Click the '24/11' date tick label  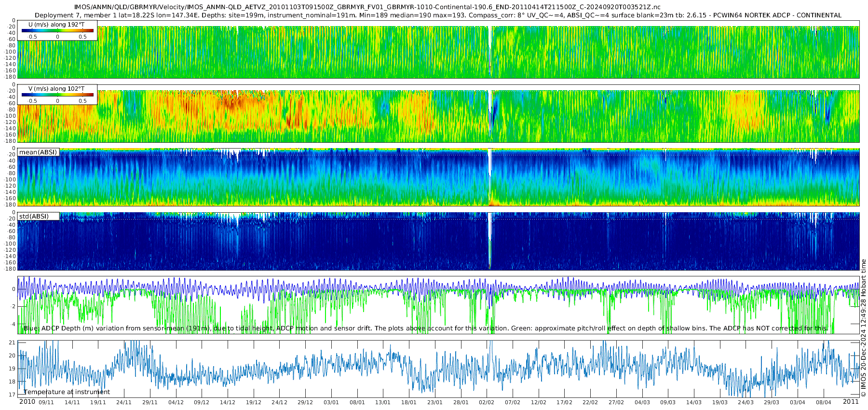coord(124,402)
